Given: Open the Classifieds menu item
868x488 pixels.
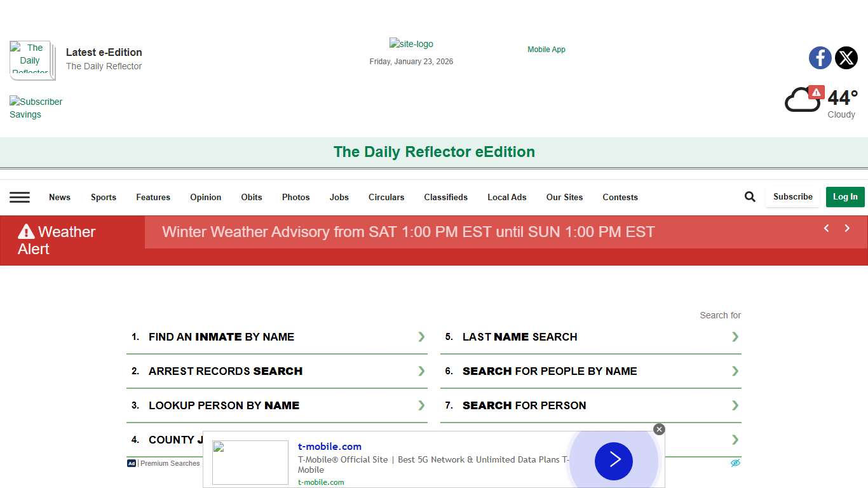Looking at the screenshot, I should 445,197.
